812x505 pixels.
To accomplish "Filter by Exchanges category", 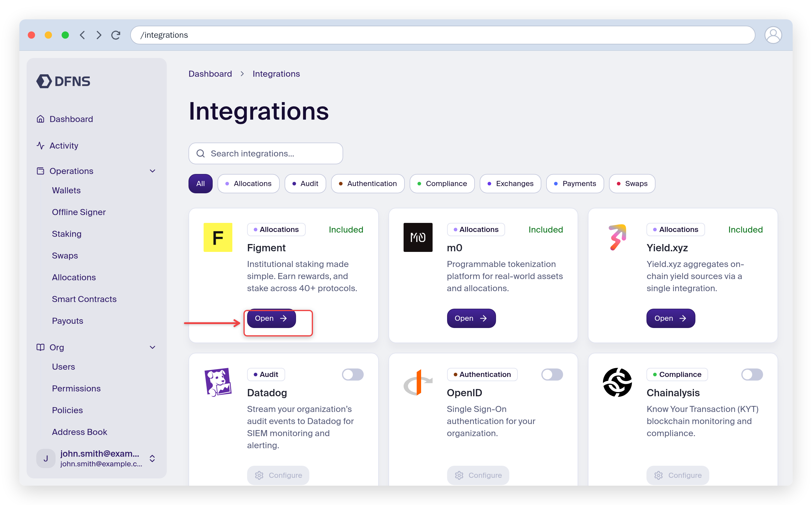I will (510, 183).
